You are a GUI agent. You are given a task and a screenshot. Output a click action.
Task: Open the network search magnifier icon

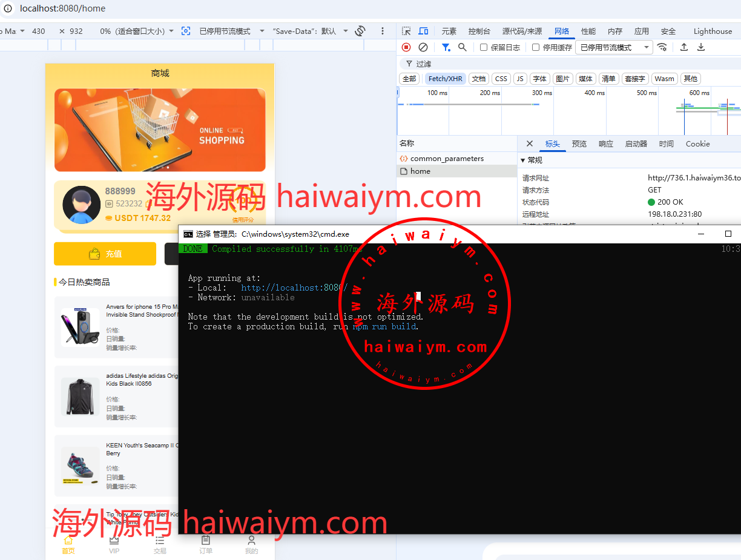[463, 47]
